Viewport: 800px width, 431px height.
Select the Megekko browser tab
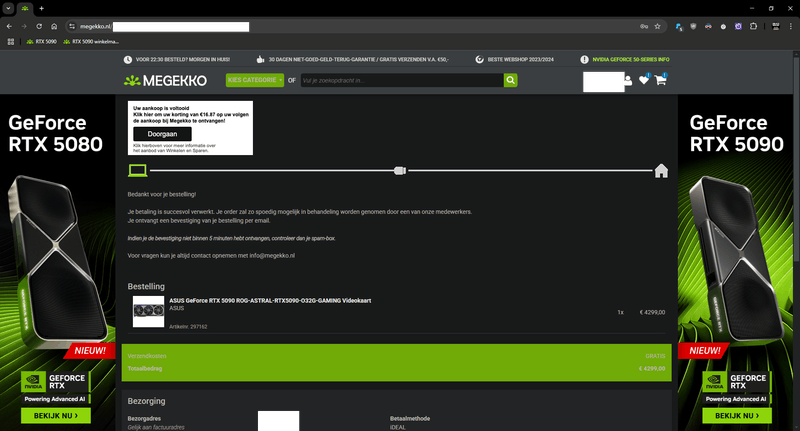pos(24,8)
